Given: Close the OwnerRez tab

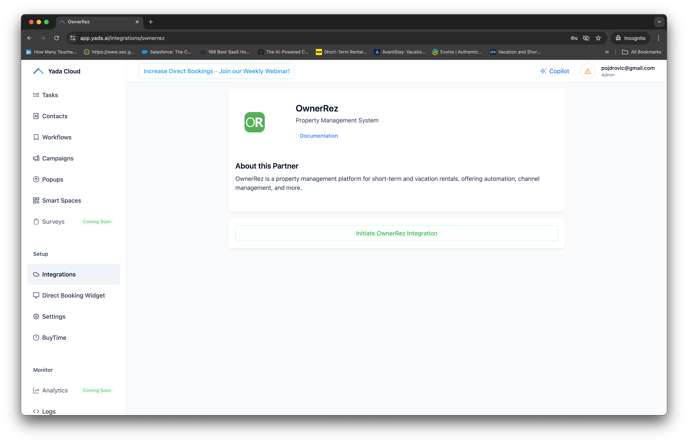Looking at the screenshot, I should (137, 22).
